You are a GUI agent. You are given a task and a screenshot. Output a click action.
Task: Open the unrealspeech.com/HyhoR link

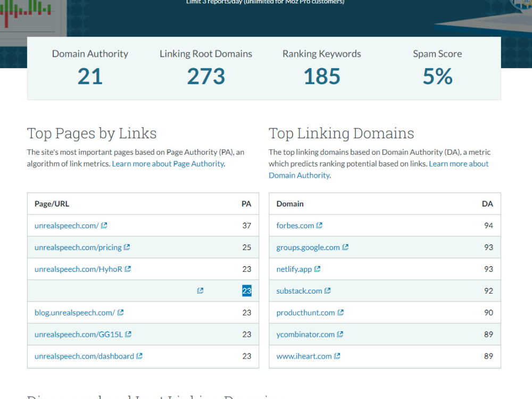[x=78, y=269]
